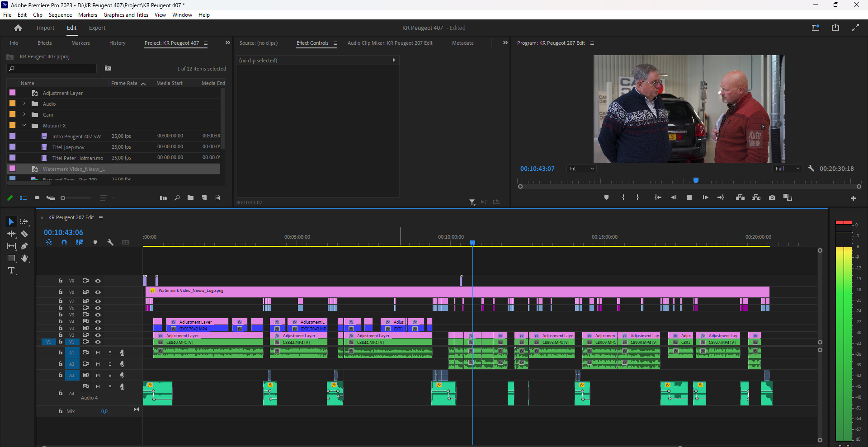Screen dimensions: 868x447
Task: Activate the Type tool
Action: [x=11, y=270]
